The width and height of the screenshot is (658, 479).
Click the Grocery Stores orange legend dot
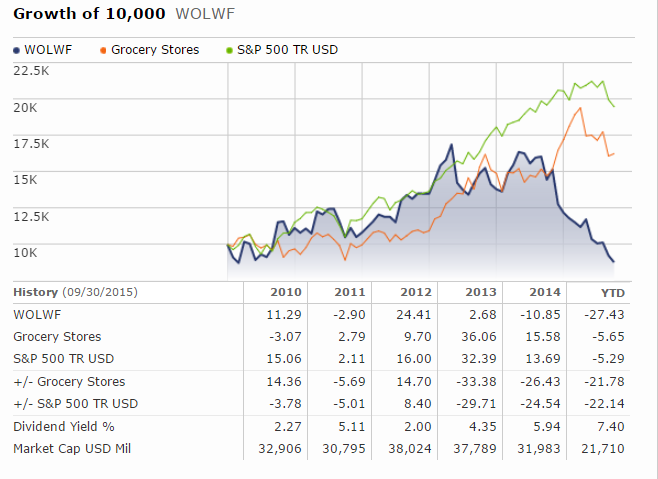click(103, 50)
